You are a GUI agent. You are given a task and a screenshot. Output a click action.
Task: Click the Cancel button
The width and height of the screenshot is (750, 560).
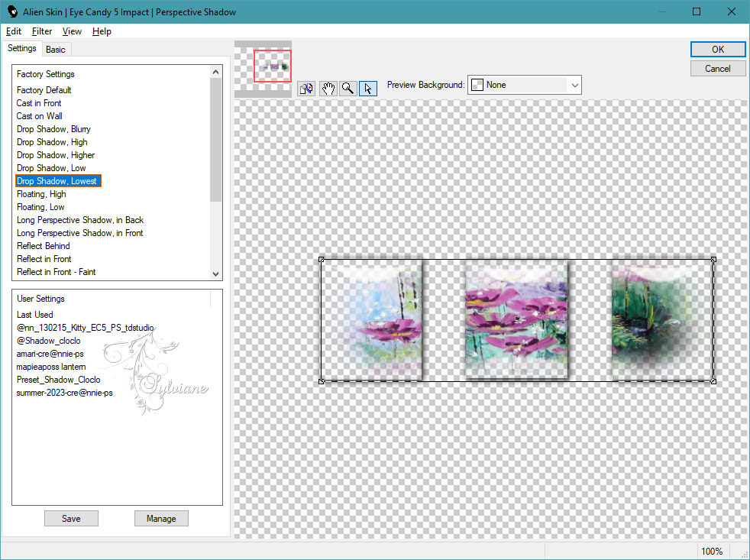(717, 69)
